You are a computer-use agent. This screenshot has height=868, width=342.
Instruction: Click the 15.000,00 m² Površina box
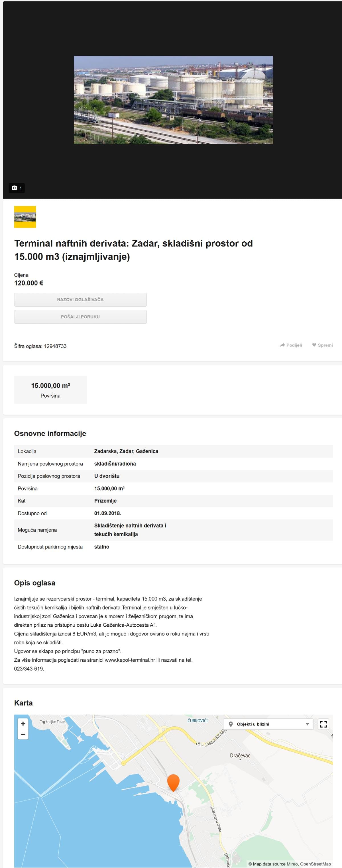click(50, 390)
